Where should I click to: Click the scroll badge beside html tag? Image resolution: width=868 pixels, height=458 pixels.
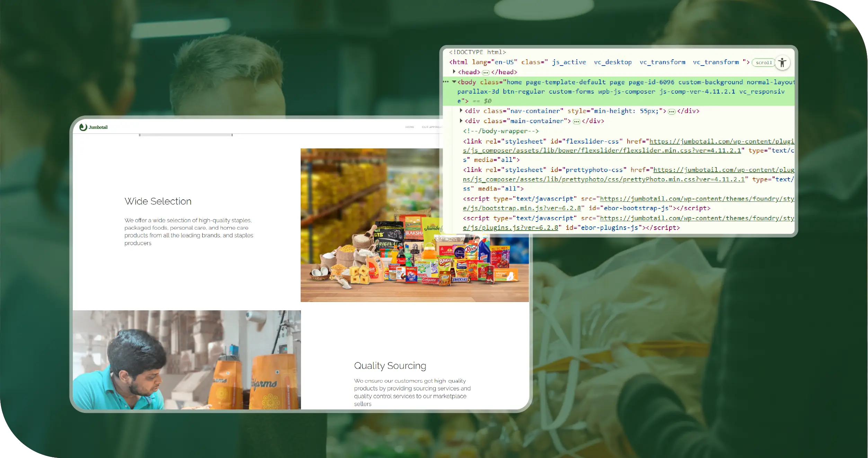pos(763,63)
